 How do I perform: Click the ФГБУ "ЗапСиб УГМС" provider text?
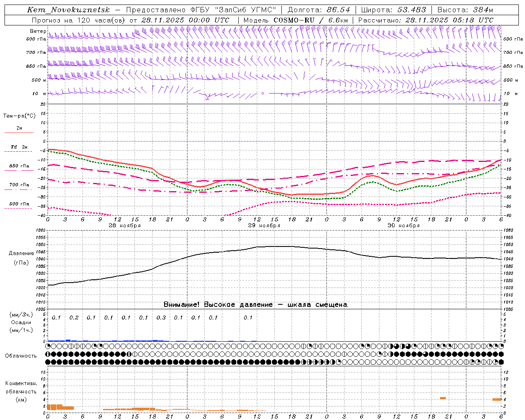tap(233, 10)
